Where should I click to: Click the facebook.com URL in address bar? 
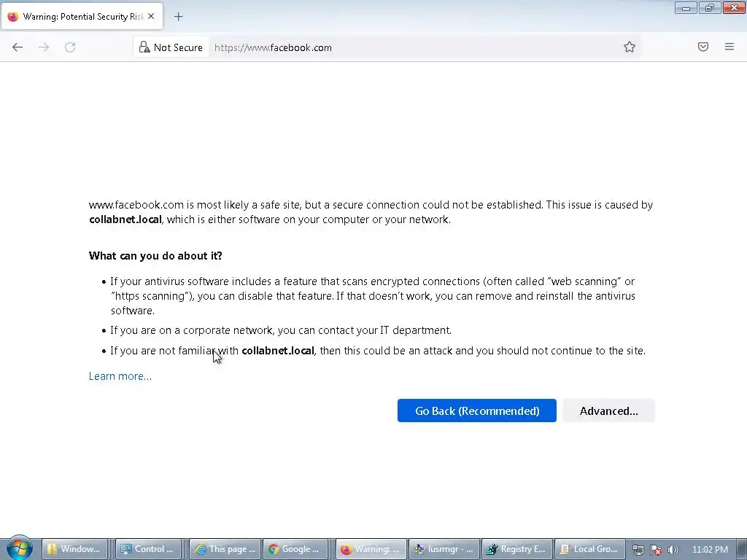click(x=273, y=47)
